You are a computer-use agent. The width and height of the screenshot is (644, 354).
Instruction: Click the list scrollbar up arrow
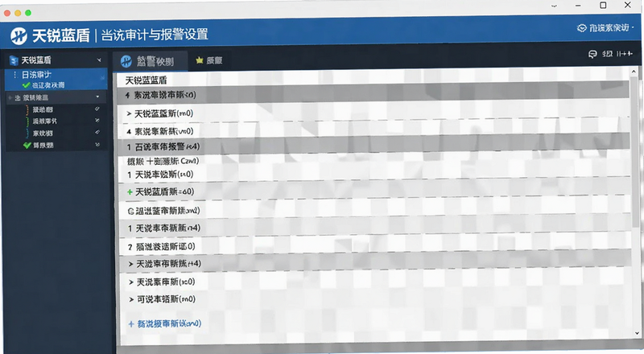tap(634, 72)
